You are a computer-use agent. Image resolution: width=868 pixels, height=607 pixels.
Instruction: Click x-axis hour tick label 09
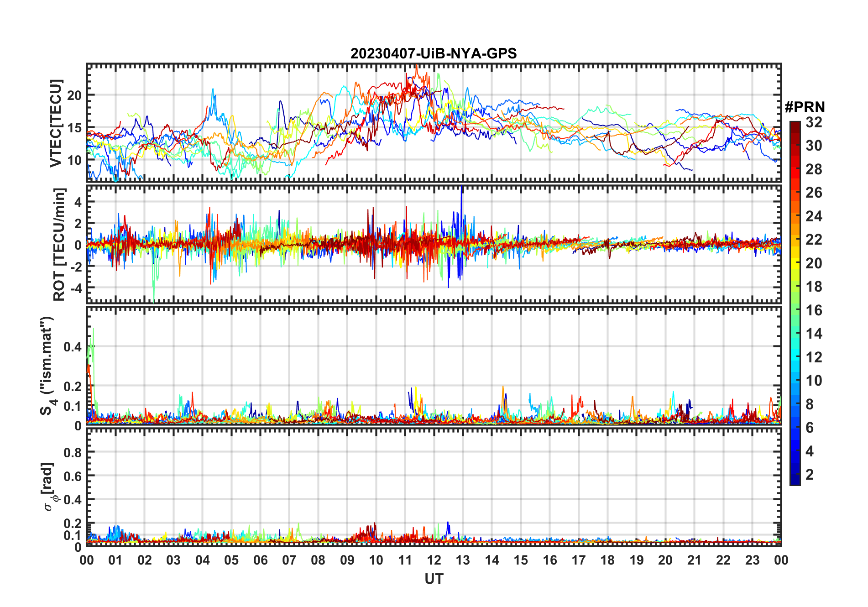coord(347,560)
